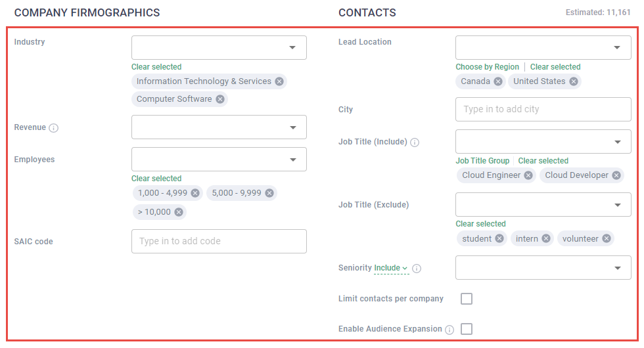Focus the SAIC code input field
The width and height of the screenshot is (644, 348).
pyautogui.click(x=219, y=241)
